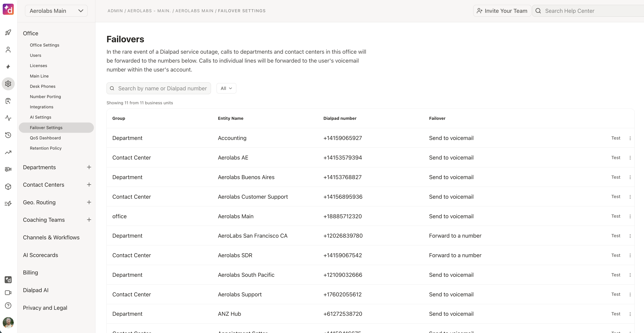Open the cube box icon in sidebar
Screen dimensions: 644x333
(8, 186)
